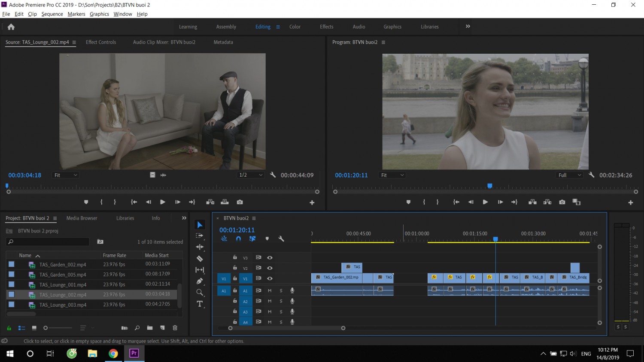Screen dimensions: 644x362
Task: Open the Markers menu
Action: (x=76, y=14)
